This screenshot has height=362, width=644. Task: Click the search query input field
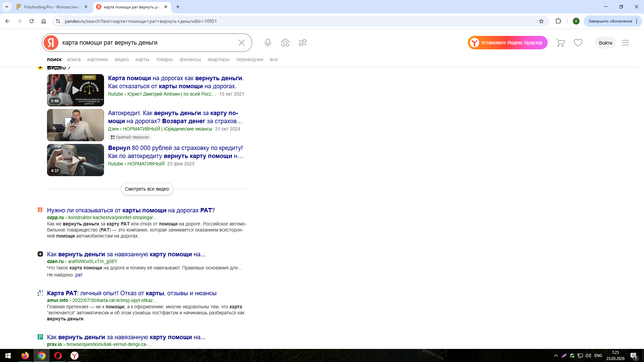click(x=148, y=43)
